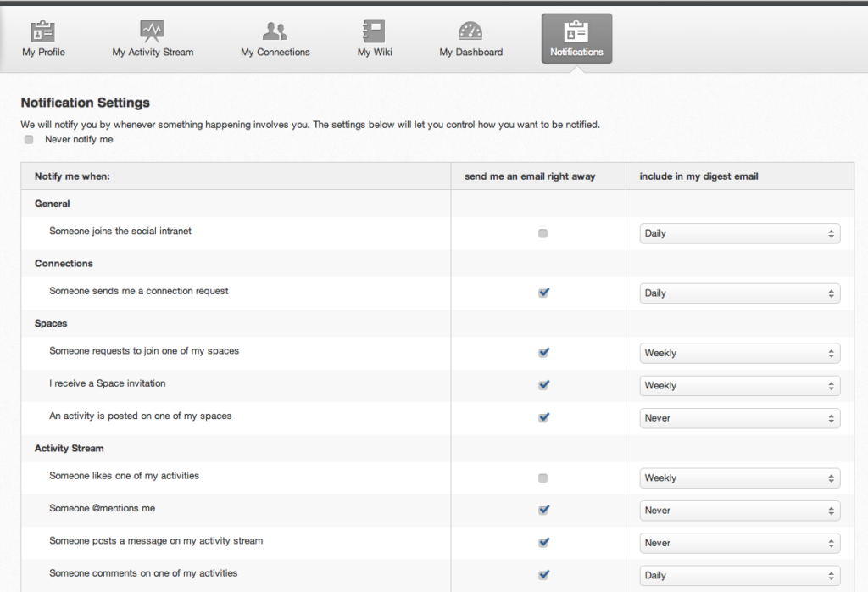Expand digest dropdown for activity posted on spaces
Screen dimensions: 868x592
[x=739, y=418]
